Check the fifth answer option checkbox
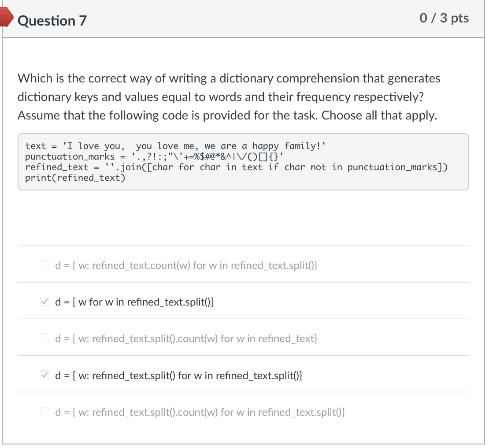 pyautogui.click(x=44, y=412)
